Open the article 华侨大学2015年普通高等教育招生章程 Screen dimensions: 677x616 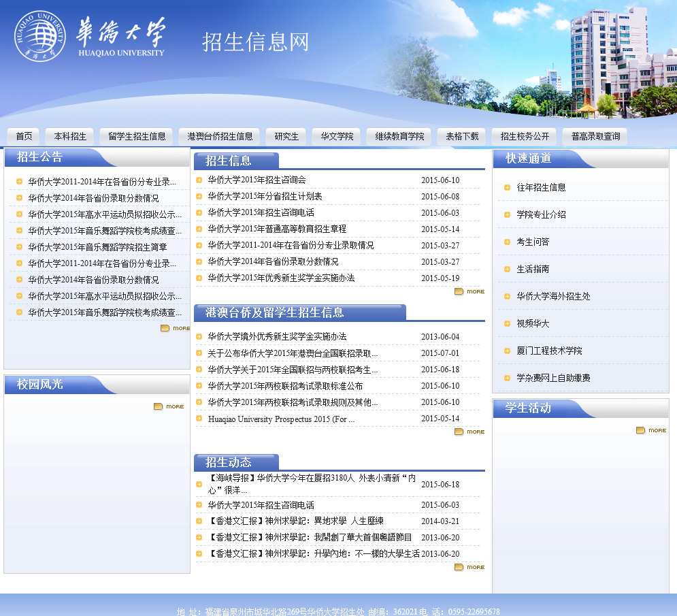277,229
